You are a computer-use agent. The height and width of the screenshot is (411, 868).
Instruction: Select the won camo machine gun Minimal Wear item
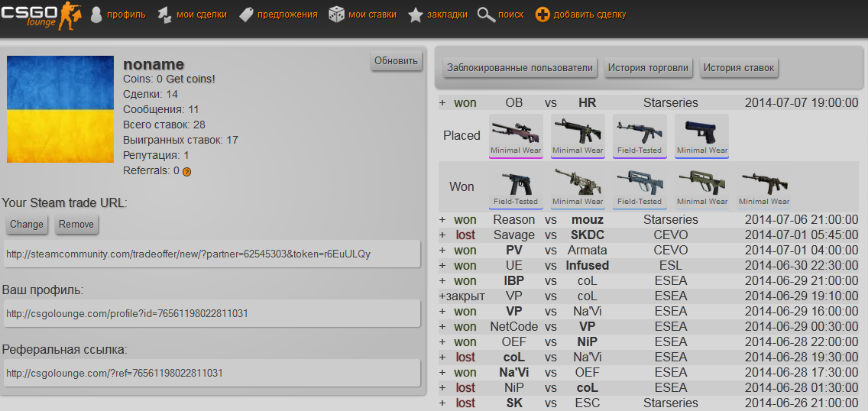coord(578,187)
